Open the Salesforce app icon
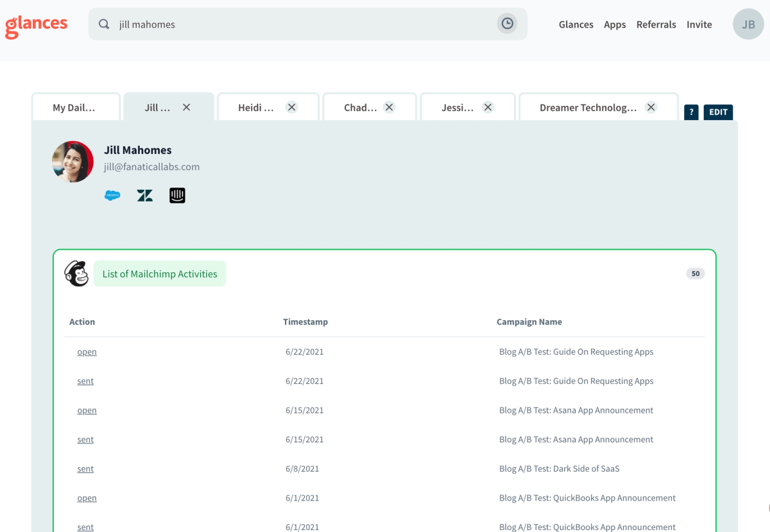The image size is (770, 532). point(112,196)
